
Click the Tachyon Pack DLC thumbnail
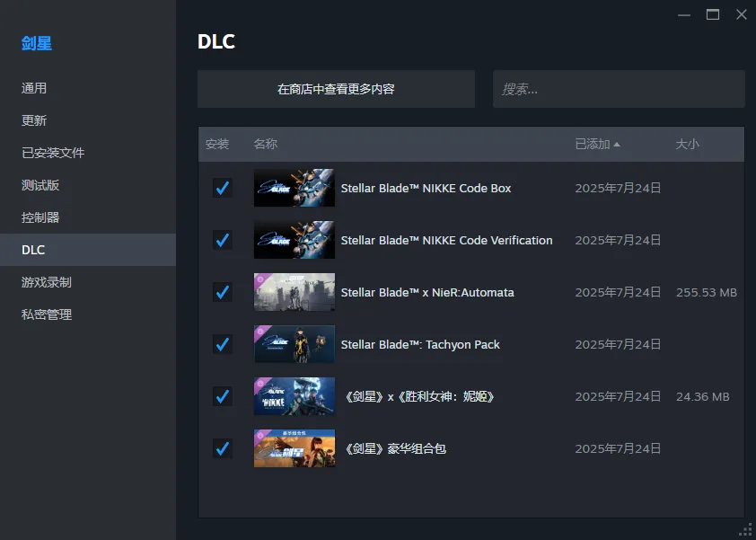pyautogui.click(x=294, y=344)
